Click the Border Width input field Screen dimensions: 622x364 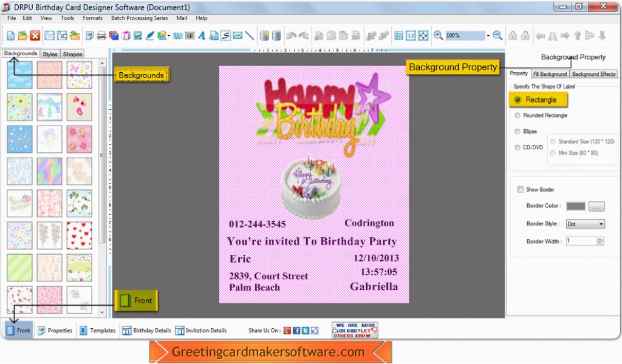coord(581,241)
